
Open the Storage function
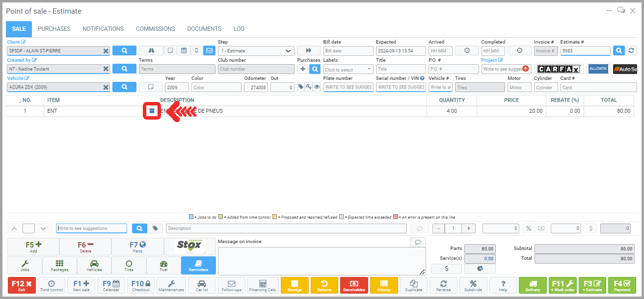tap(295, 285)
